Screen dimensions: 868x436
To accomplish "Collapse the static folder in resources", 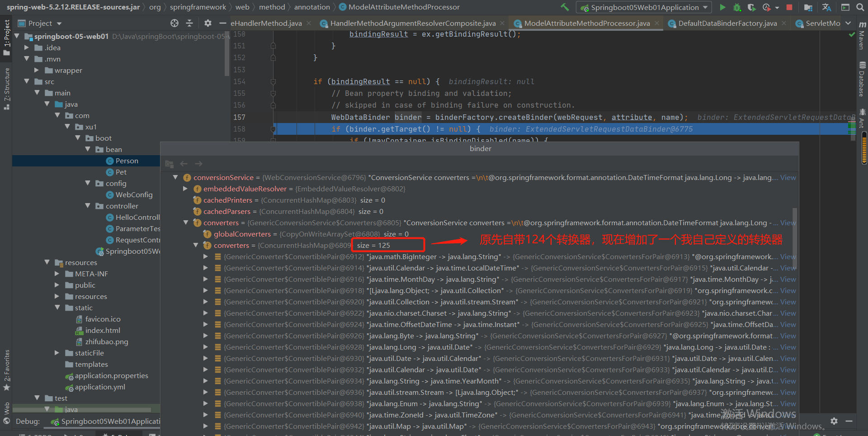I will [x=57, y=308].
